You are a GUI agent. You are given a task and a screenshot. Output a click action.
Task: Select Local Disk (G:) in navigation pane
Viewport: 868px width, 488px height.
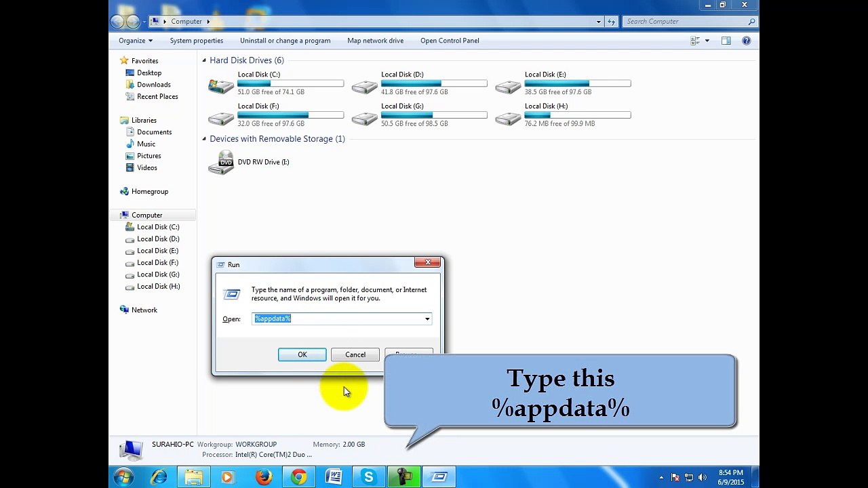click(x=158, y=274)
